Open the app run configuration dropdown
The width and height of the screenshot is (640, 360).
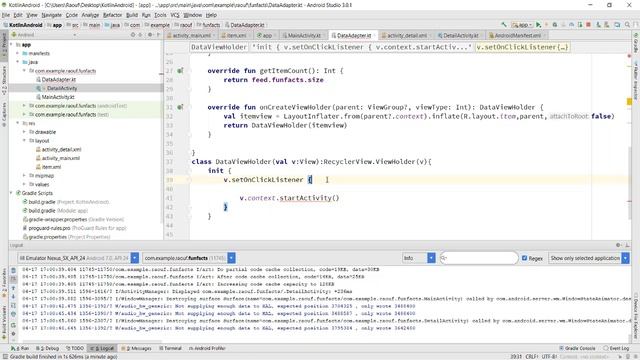[522, 25]
